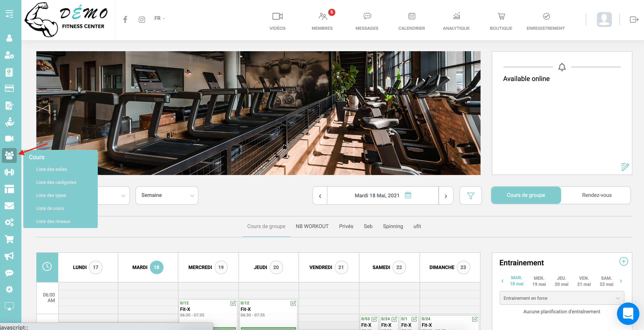
Task: Open Membres with notification badge
Action: pyautogui.click(x=322, y=17)
